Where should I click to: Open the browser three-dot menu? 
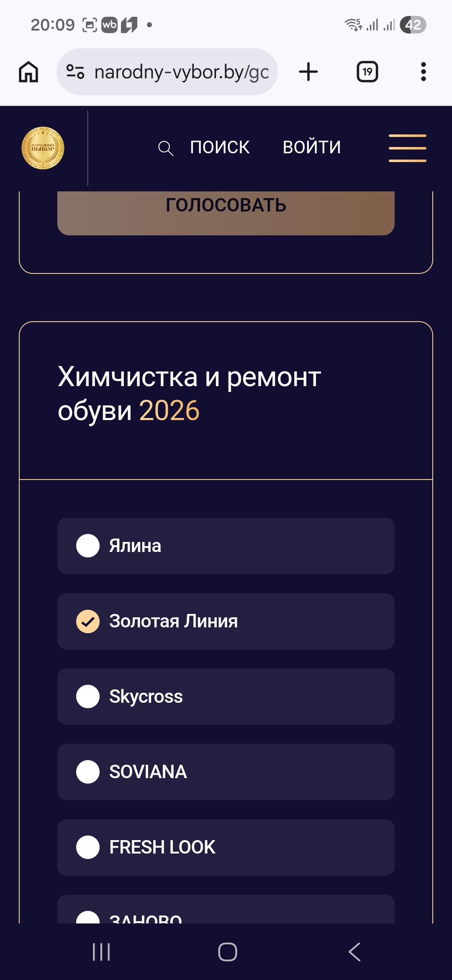pyautogui.click(x=424, y=72)
